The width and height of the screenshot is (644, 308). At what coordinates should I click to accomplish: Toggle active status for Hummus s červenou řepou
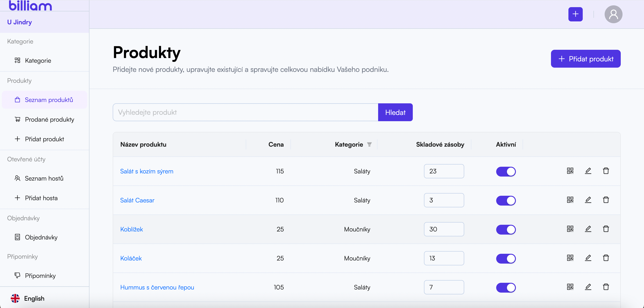pos(506,287)
